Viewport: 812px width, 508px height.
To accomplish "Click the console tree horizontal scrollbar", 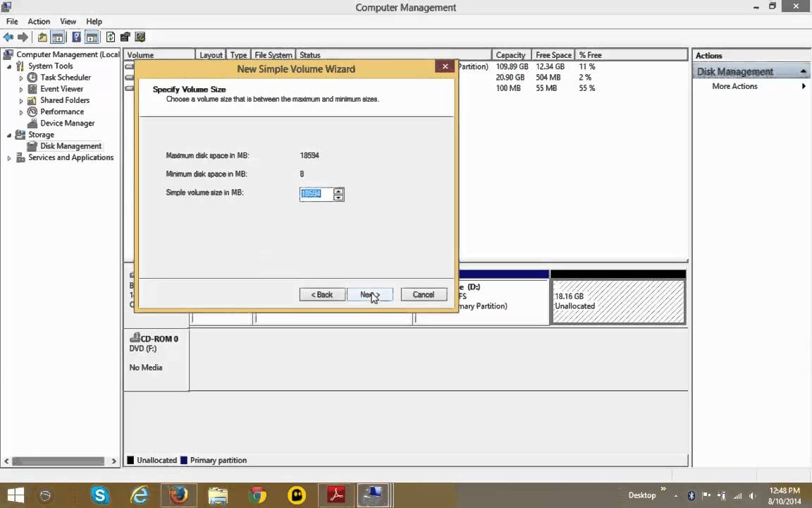I will click(59, 461).
